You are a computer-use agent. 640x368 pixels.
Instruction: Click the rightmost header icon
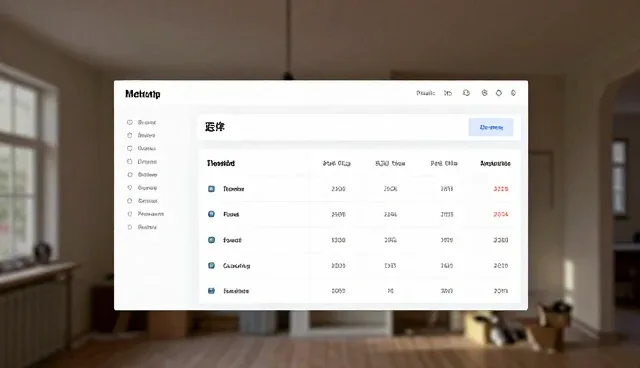(x=513, y=93)
